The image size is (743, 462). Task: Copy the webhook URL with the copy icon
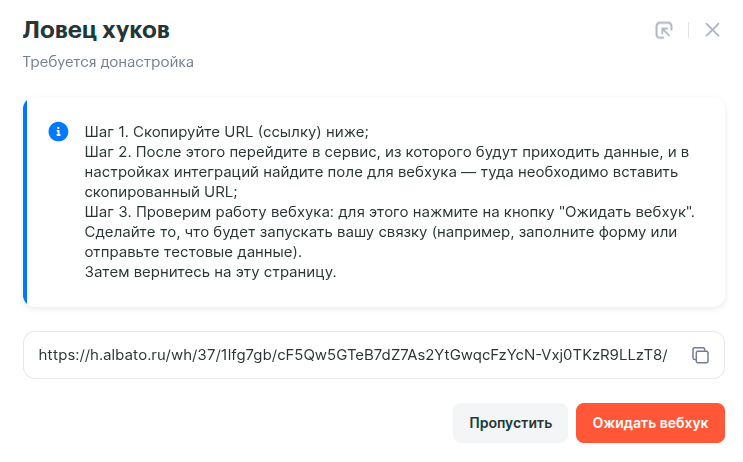701,355
